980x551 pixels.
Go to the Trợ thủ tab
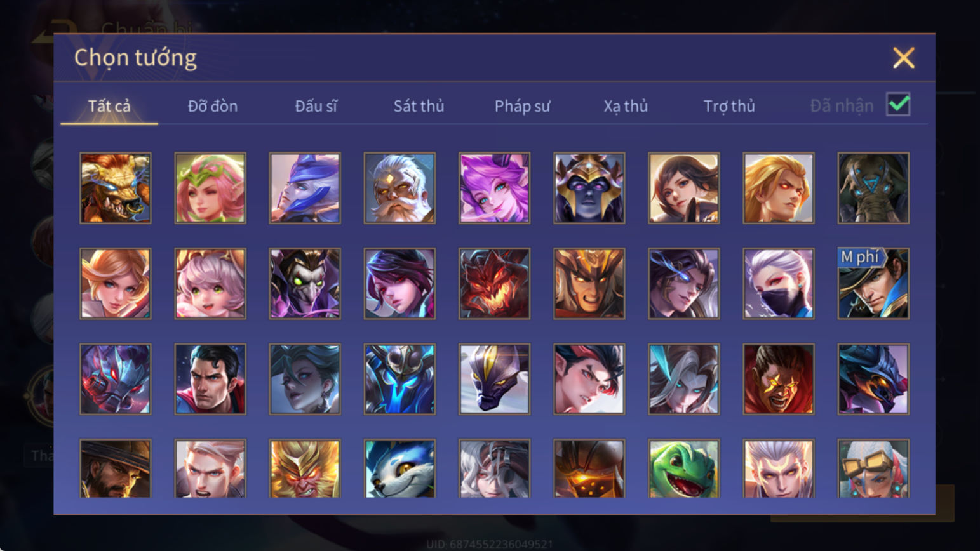(729, 106)
